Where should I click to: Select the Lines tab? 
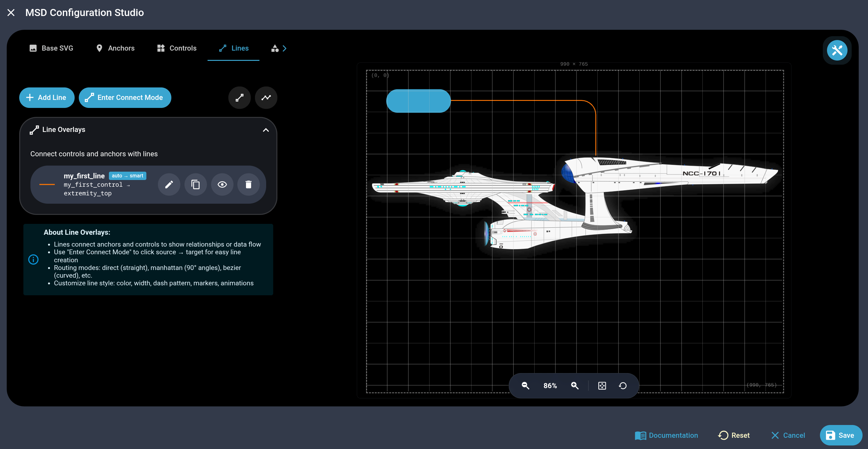click(x=233, y=48)
